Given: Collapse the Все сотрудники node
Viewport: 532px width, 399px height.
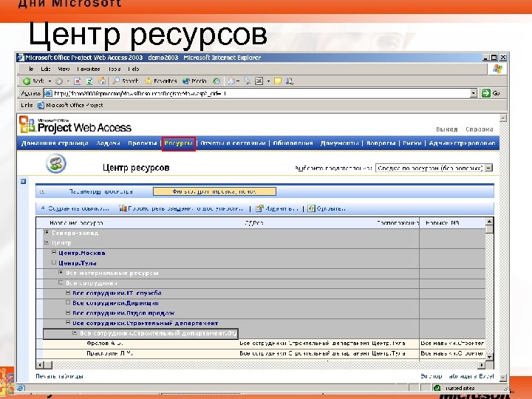Looking at the screenshot, I should click(x=61, y=282).
